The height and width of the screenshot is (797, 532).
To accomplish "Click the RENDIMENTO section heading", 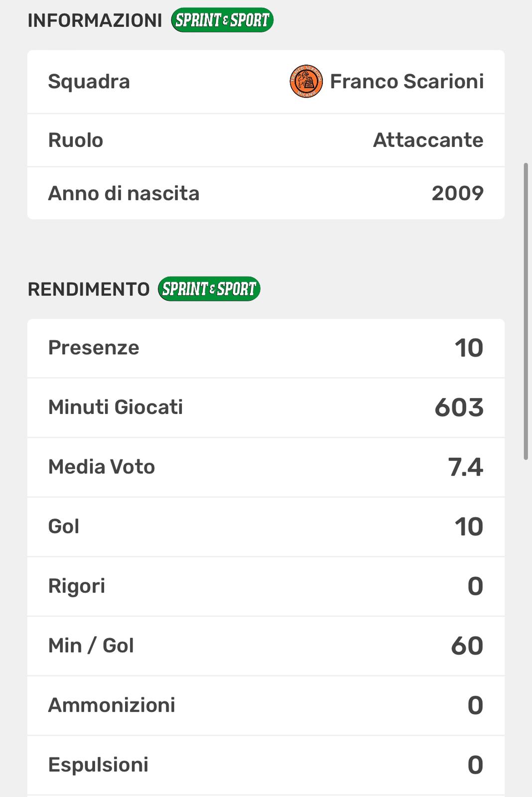I will 89,289.
